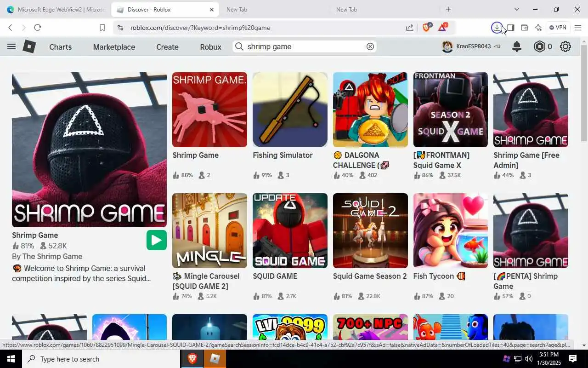Open the Brave browser taskbar icon
This screenshot has height=368, width=588.
192,359
